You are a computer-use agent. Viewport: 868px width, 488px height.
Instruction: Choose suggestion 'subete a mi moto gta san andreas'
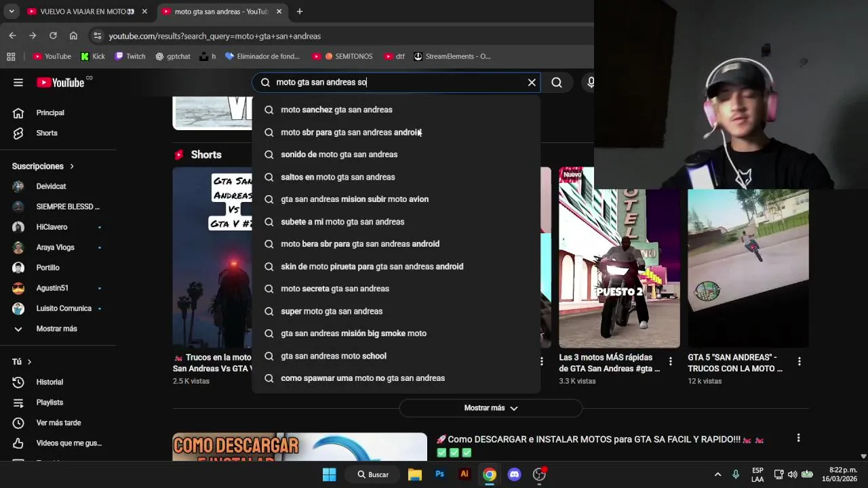[x=396, y=222]
